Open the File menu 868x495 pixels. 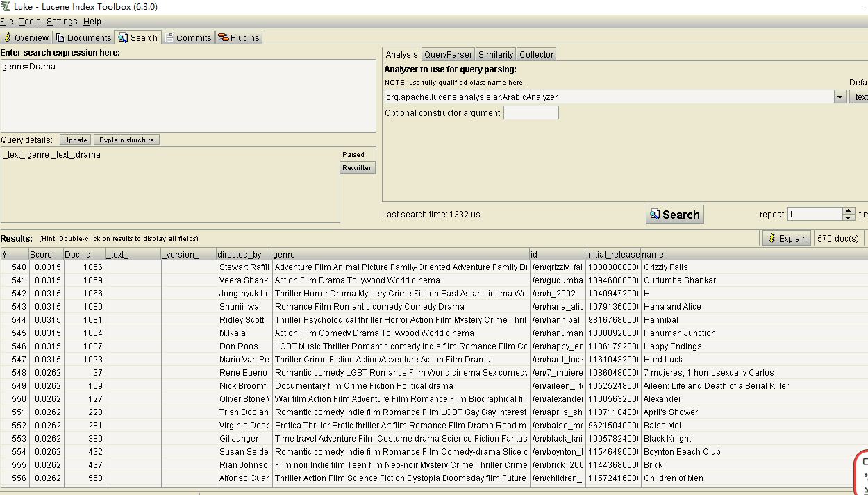[x=7, y=22]
